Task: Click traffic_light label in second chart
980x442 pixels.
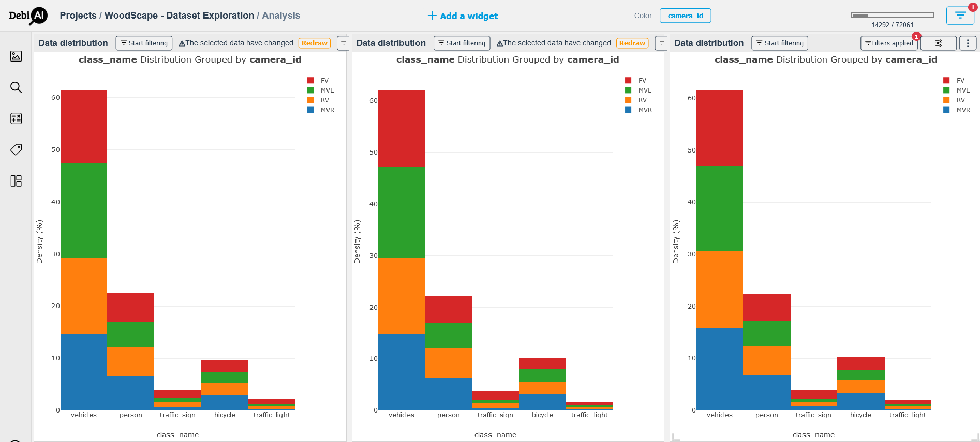Action: [x=589, y=415]
